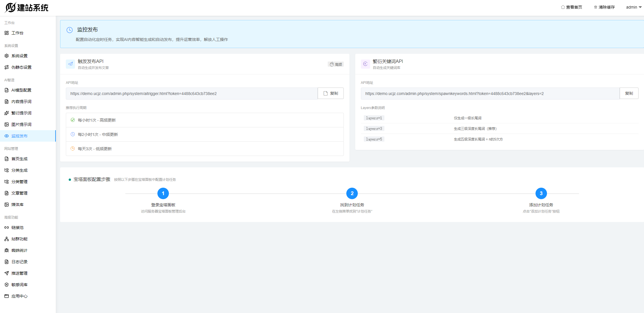Viewport: 644px width, 313px height.
Task: Click the 链接池 chain link icon
Action: point(7,227)
